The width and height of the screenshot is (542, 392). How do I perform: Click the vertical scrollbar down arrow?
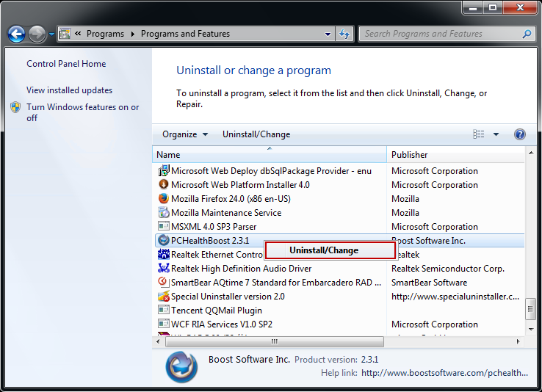[531, 330]
